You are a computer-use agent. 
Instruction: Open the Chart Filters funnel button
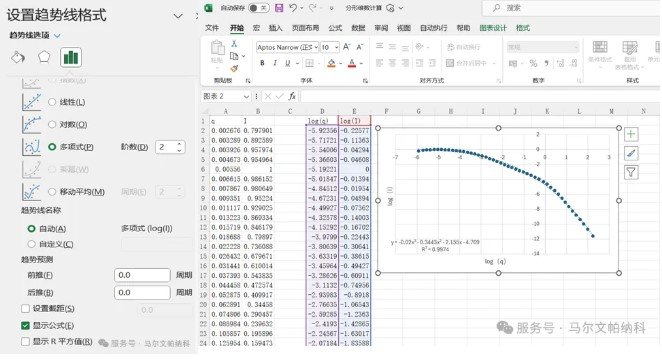631,172
